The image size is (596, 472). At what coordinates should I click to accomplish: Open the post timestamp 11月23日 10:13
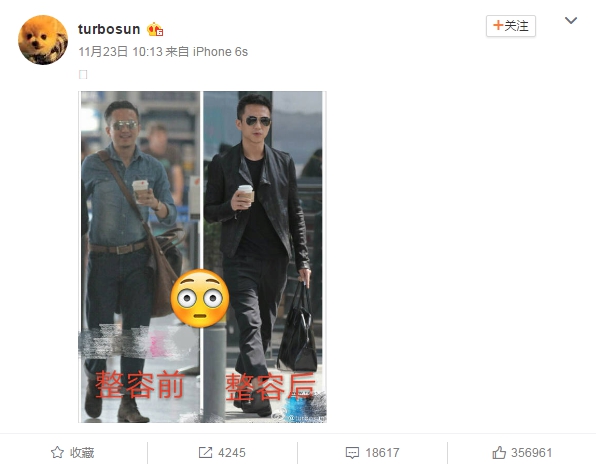pos(120,51)
